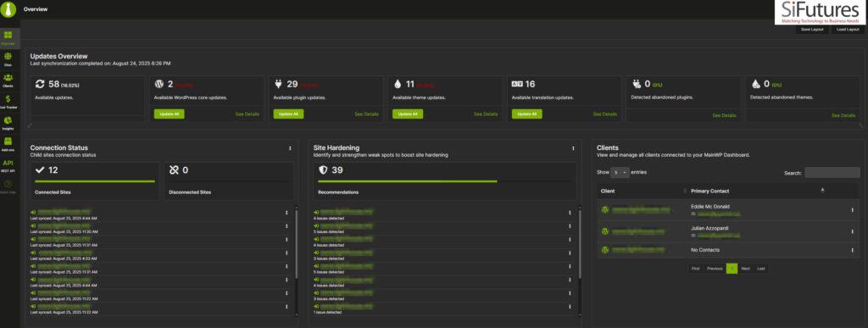Select page 1 in clients pagination
This screenshot has width=868, height=328.
pos(732,269)
